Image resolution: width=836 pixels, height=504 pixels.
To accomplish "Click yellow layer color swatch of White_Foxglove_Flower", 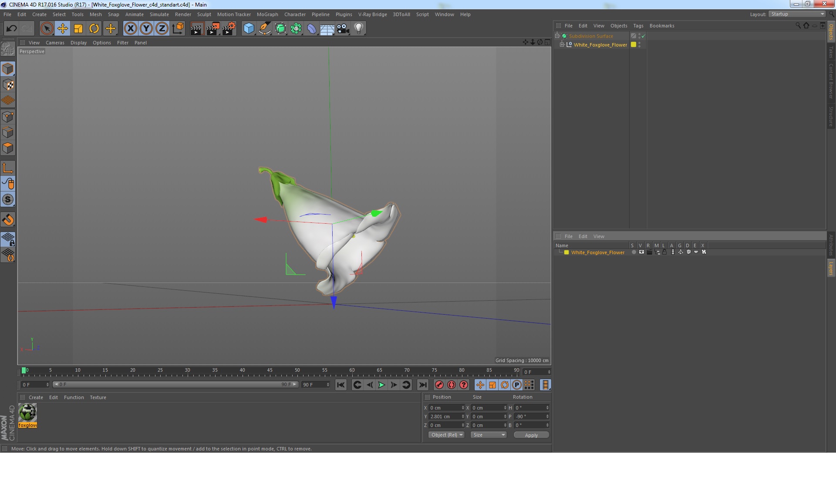I will pos(566,252).
